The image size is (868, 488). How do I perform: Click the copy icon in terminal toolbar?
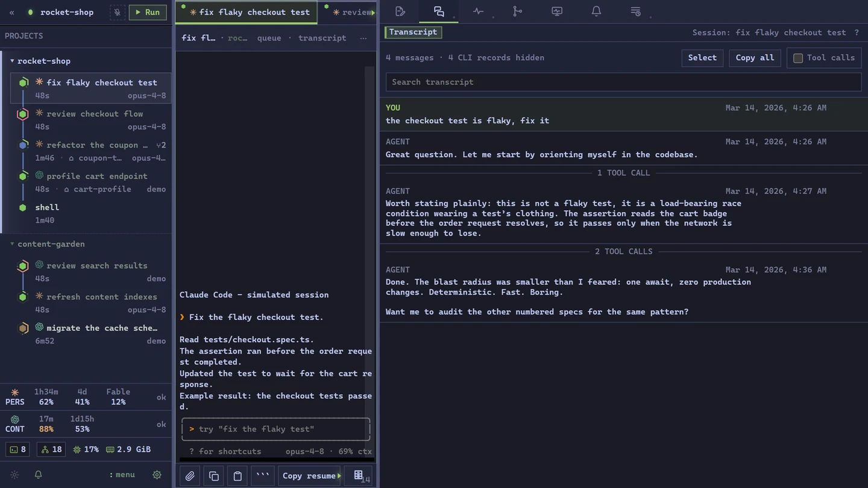[x=213, y=476]
